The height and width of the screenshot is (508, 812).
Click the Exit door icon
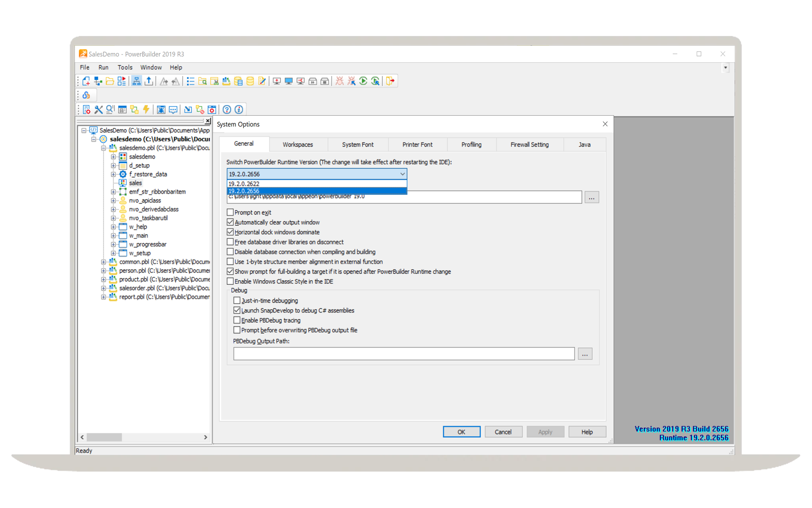(x=390, y=81)
